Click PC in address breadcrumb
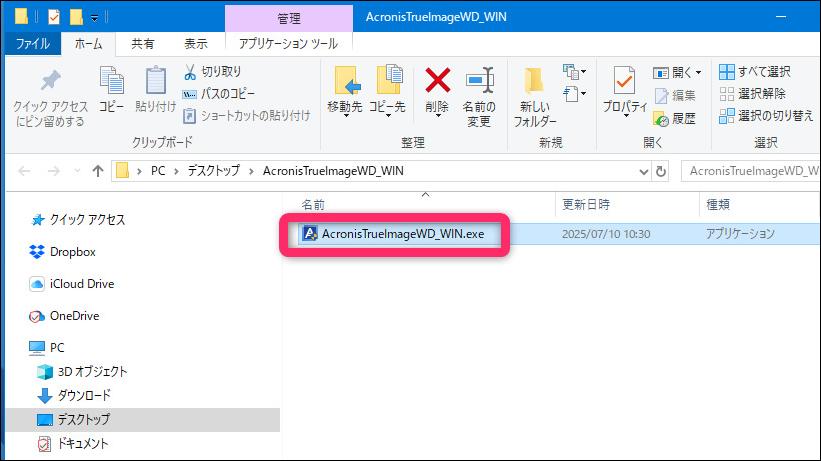Image resolution: width=821 pixels, height=461 pixels. pos(158,171)
